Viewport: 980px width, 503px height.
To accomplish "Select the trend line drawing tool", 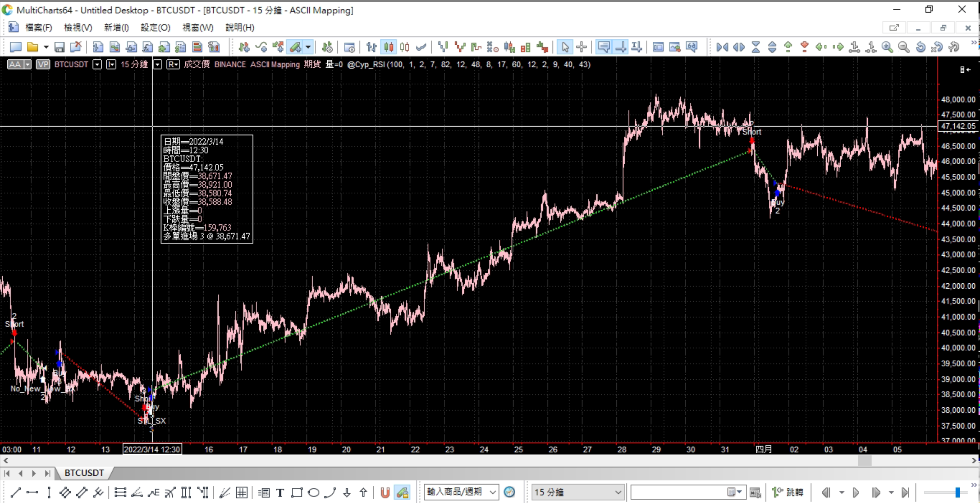I will click(15, 492).
